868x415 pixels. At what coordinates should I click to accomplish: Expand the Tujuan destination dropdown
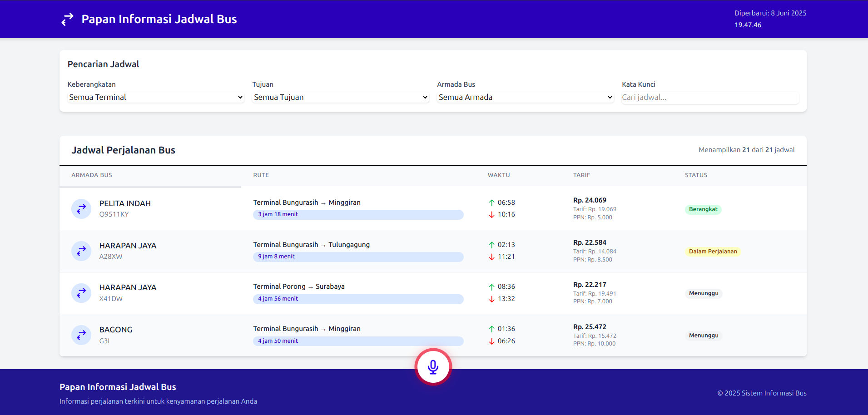click(x=341, y=97)
